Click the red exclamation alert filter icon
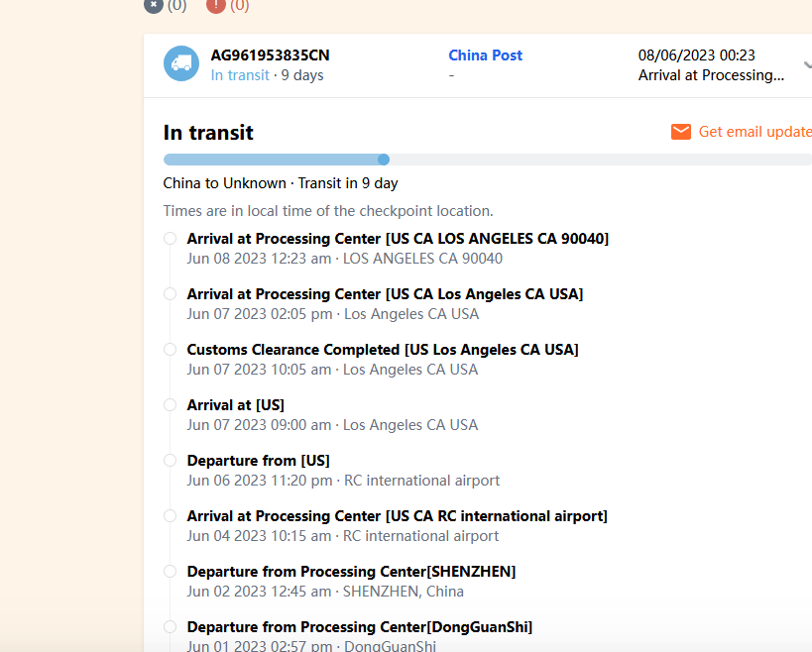 [215, 5]
